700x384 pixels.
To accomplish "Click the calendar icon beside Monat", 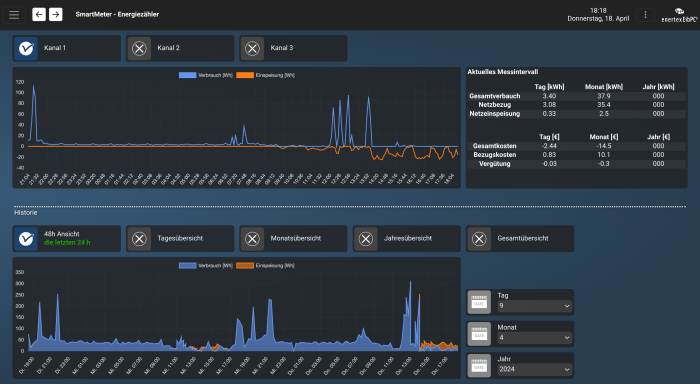I will (479, 334).
